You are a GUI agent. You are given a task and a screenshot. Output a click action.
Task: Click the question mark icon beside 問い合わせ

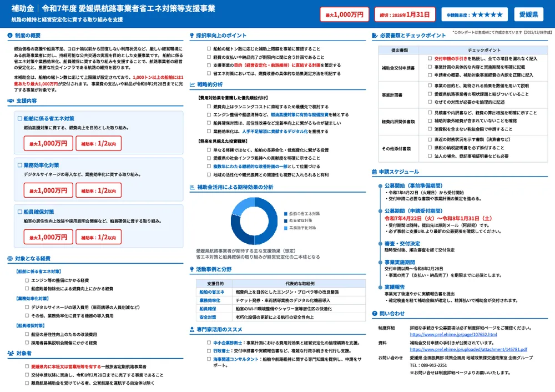[x=375, y=314]
